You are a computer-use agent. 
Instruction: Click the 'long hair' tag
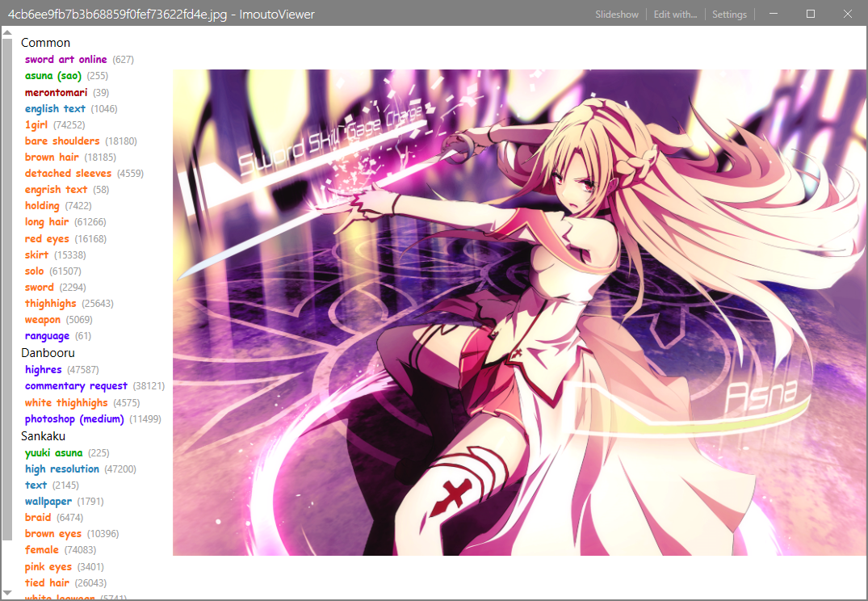coord(47,221)
